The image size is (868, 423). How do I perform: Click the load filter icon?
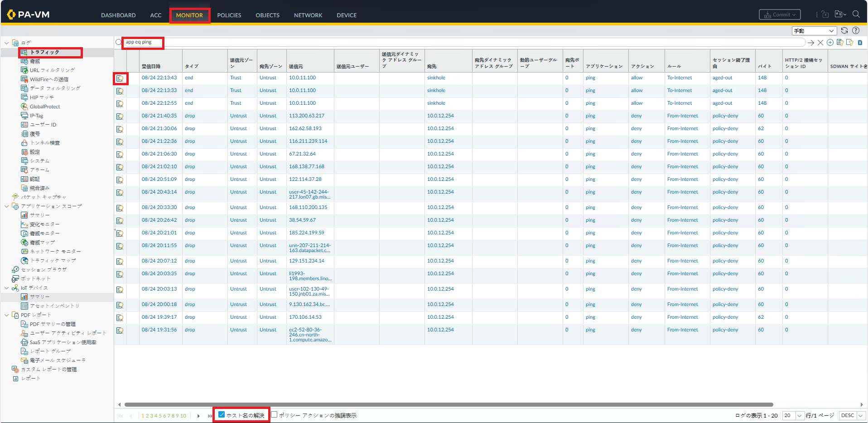pos(849,43)
